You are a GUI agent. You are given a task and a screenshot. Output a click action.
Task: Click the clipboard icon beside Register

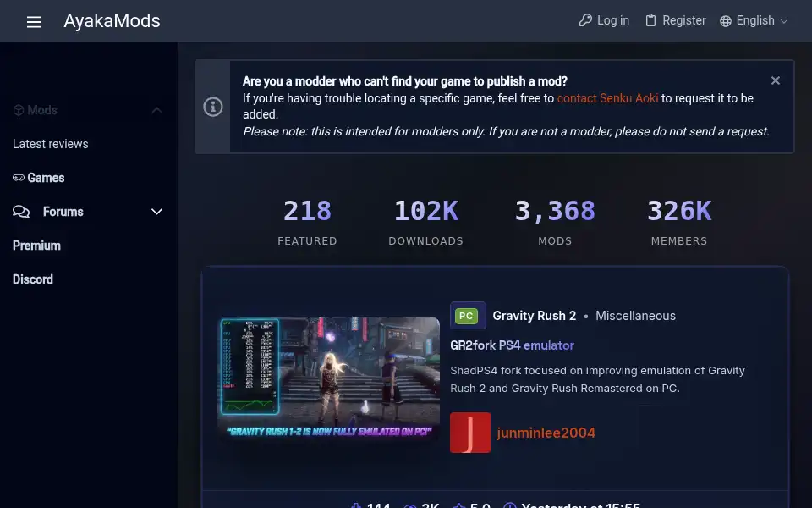pos(650,20)
